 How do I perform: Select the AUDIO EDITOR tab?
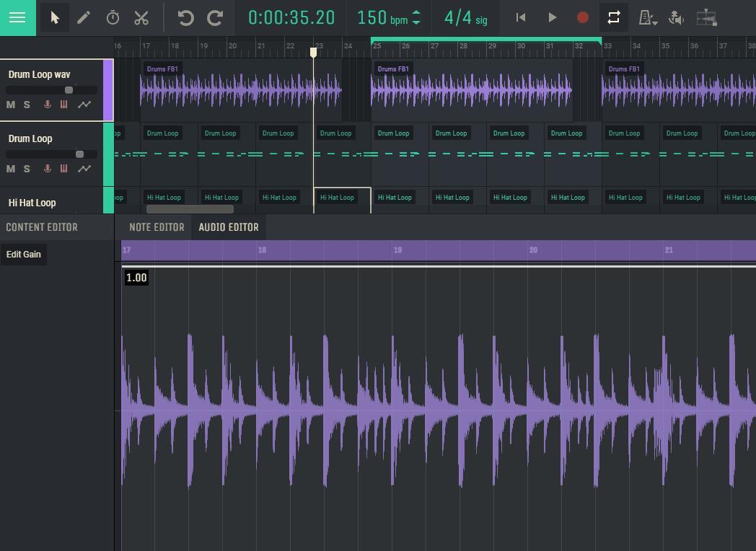229,226
